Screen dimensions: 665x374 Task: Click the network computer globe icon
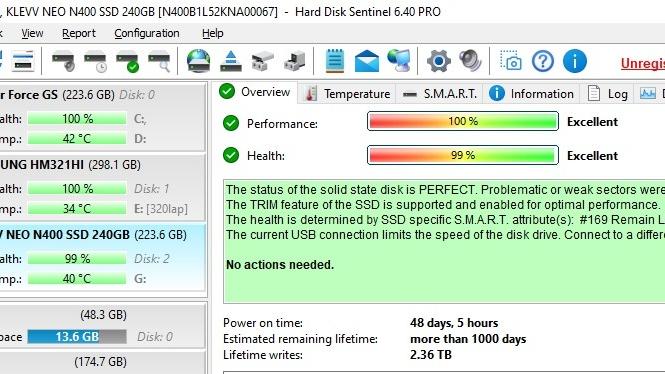pos(399,61)
